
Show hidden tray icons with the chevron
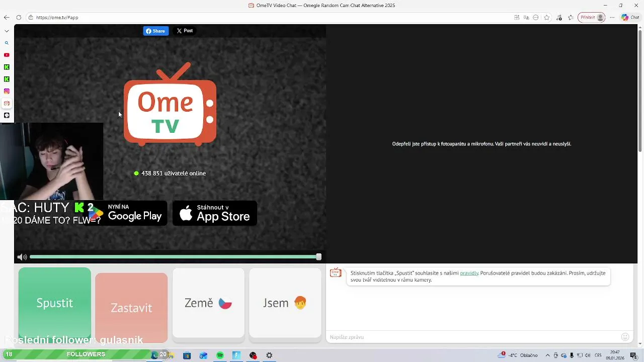[548, 355]
